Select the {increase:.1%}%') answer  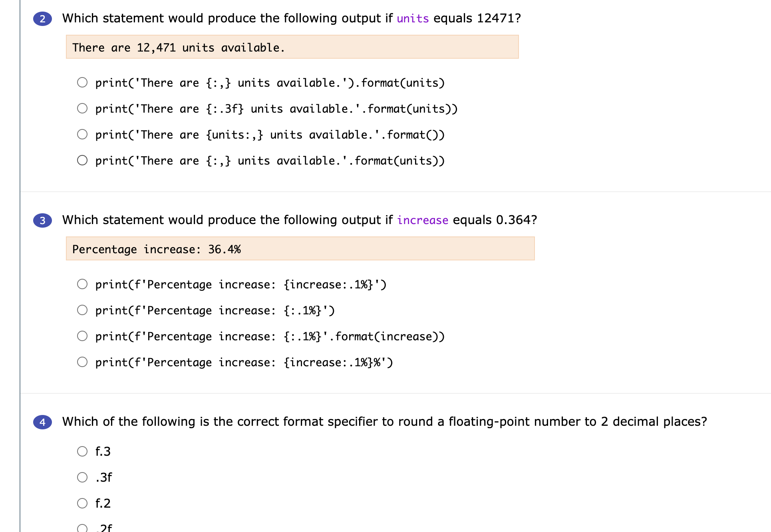82,362
